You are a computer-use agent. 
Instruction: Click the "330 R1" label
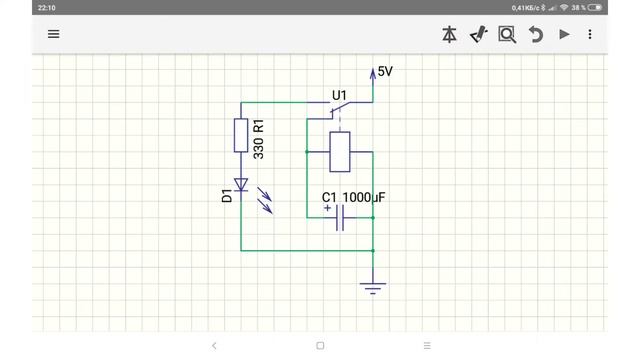(259, 139)
